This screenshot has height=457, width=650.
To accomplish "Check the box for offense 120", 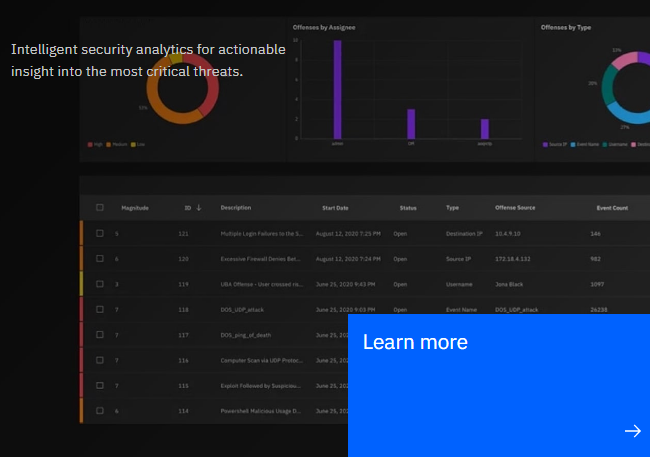I will [x=100, y=258].
